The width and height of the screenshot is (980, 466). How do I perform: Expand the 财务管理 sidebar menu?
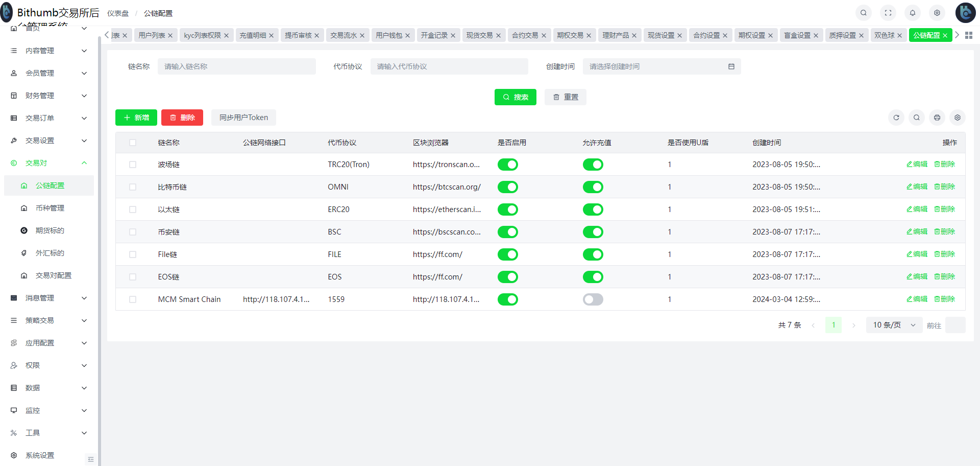pos(48,96)
